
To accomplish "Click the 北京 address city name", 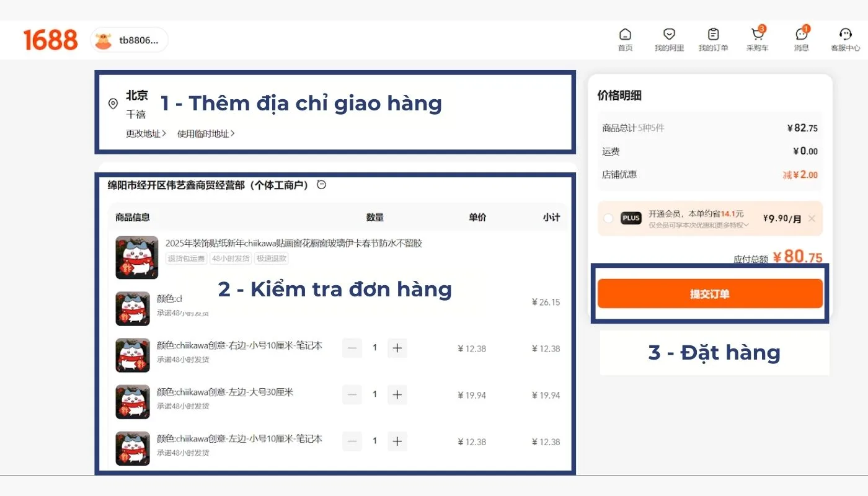I will (137, 95).
